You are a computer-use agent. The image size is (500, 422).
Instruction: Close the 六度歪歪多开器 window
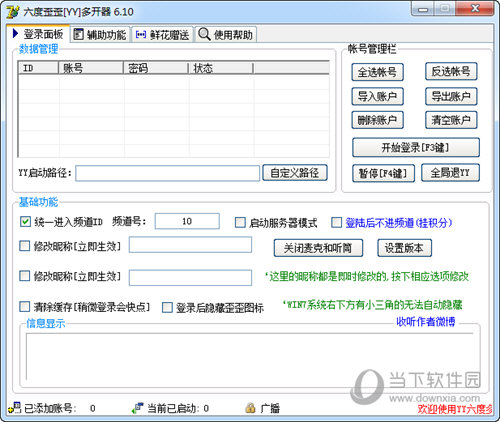click(x=475, y=9)
